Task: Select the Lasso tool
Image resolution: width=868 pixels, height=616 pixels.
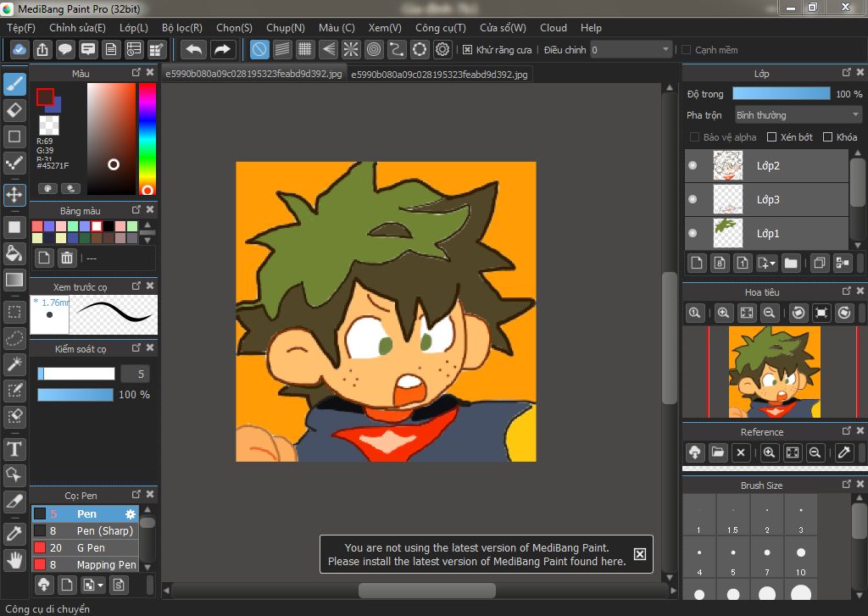Action: click(15, 337)
